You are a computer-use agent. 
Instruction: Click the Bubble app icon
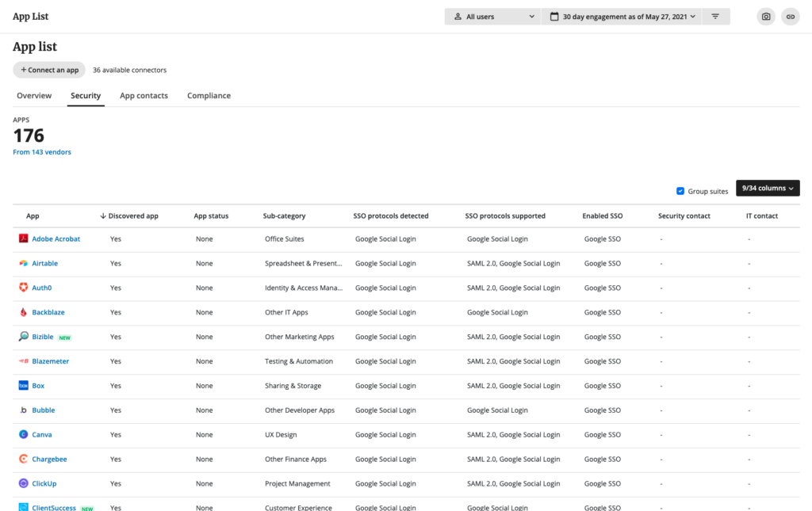point(23,410)
